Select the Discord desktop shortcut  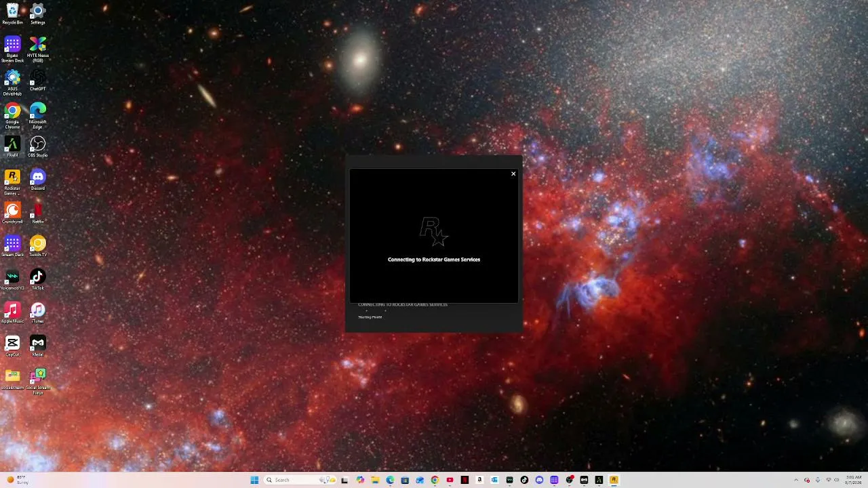tap(38, 180)
